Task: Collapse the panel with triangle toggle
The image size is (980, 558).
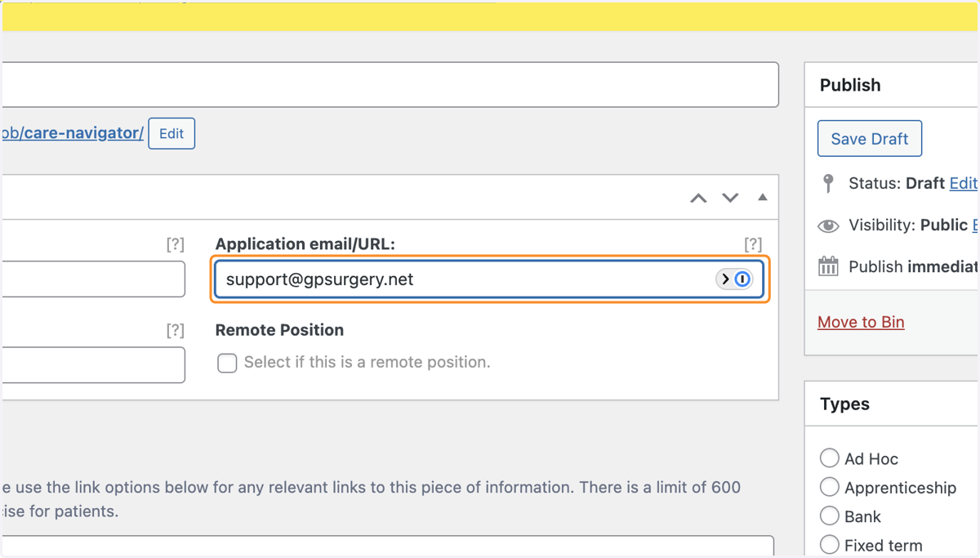Action: (763, 197)
